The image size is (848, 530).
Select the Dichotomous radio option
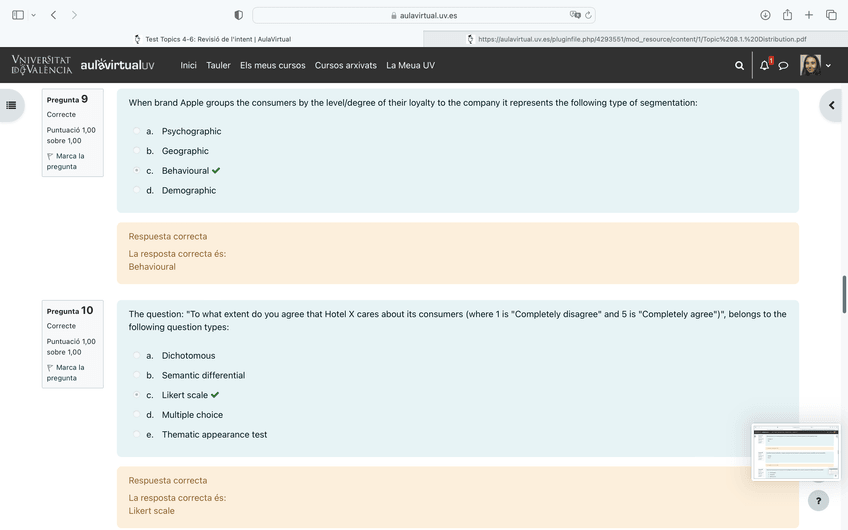point(137,356)
